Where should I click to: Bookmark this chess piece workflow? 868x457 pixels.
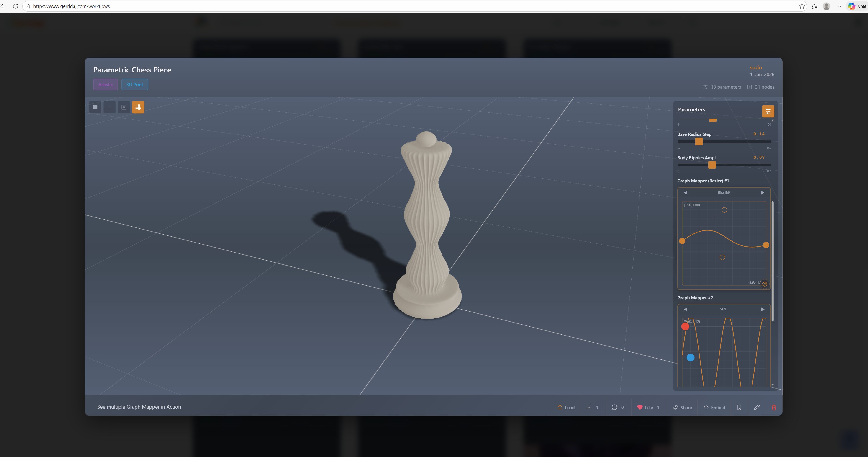(x=739, y=407)
